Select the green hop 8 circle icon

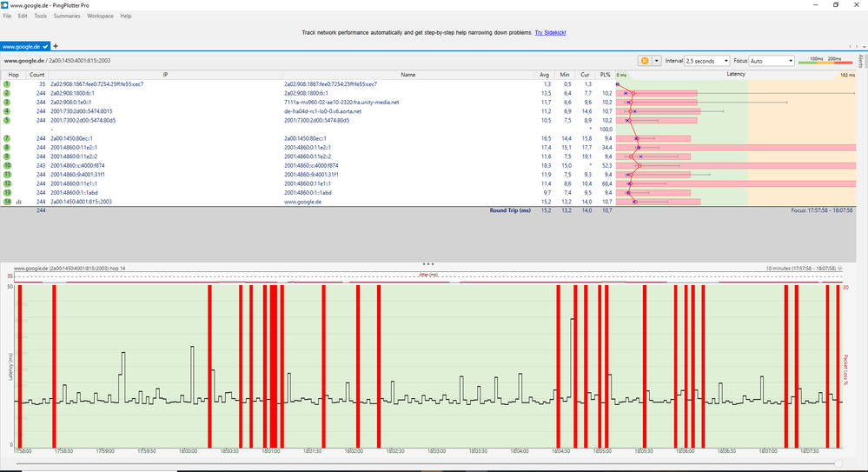pyautogui.click(x=7, y=148)
